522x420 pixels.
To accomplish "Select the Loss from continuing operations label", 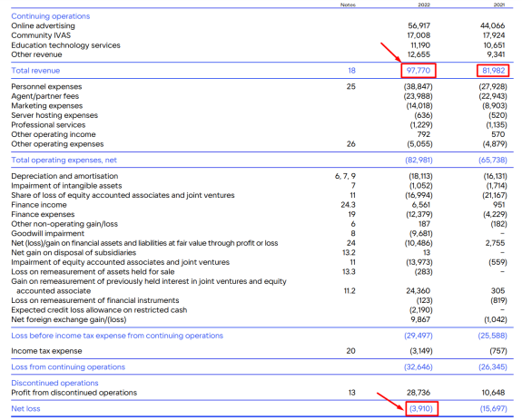I will [x=68, y=367].
